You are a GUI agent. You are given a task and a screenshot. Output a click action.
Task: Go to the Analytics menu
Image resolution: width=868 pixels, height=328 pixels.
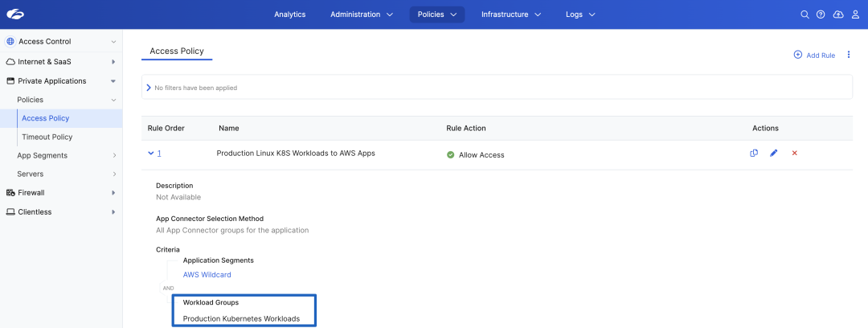pyautogui.click(x=289, y=14)
